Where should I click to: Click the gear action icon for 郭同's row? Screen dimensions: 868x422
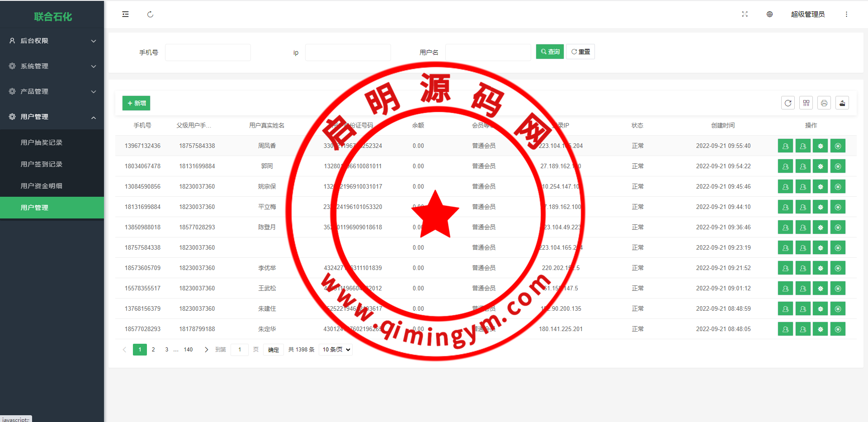pyautogui.click(x=820, y=166)
